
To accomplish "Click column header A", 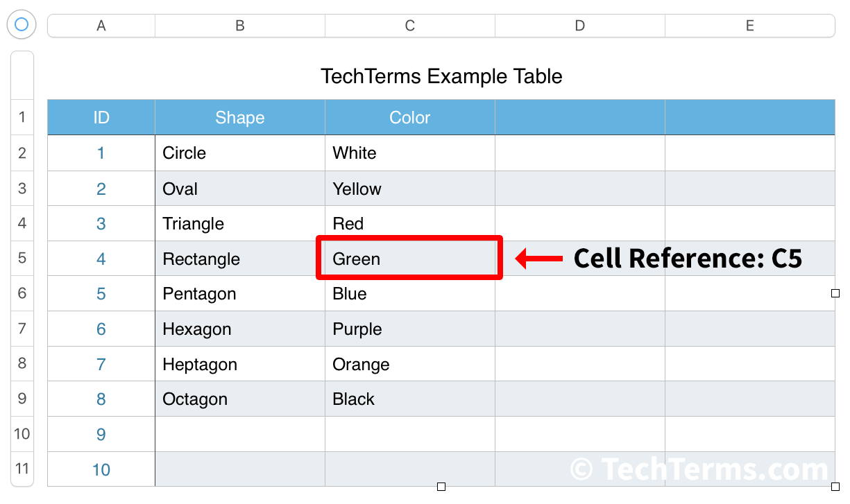I will [x=101, y=25].
